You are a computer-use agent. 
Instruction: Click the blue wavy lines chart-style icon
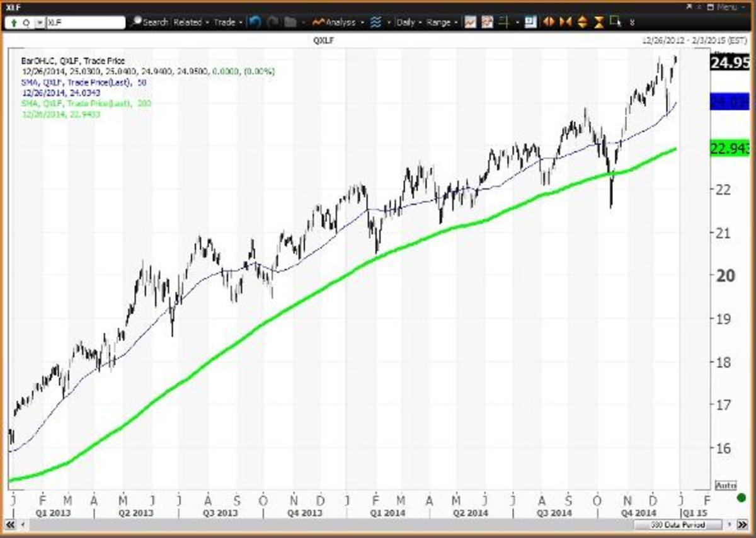(376, 22)
